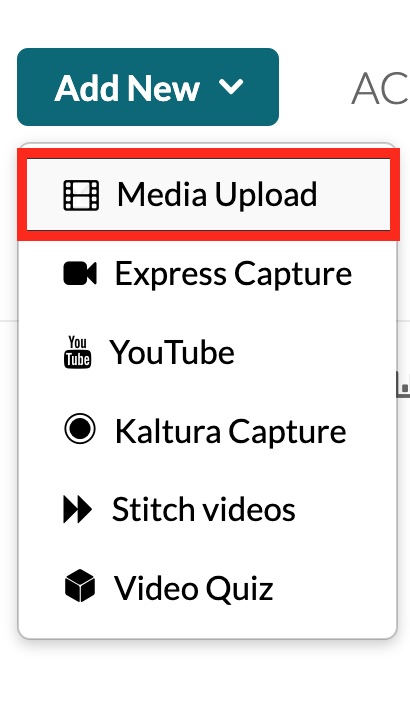The height and width of the screenshot is (726, 410).
Task: Collapse the menu using the Add New chevron
Action: coord(231,87)
